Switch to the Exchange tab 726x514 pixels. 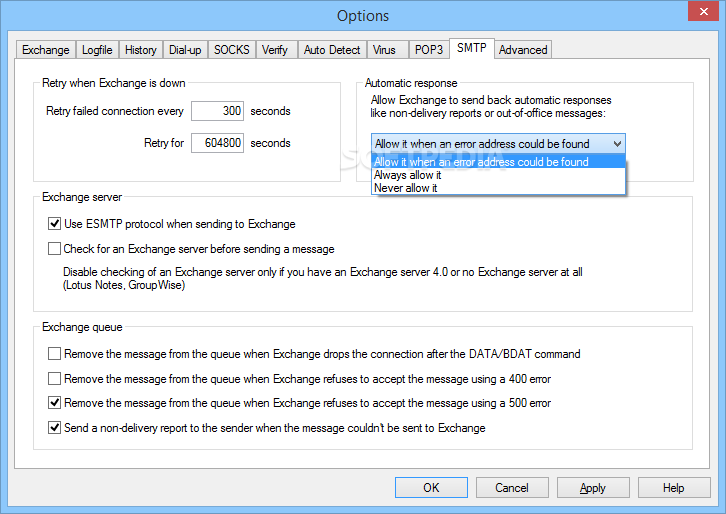tap(45, 50)
